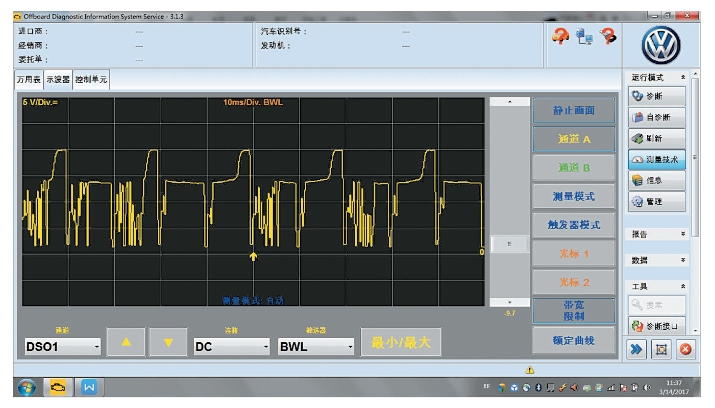Open the DC coupling dropdown

(232, 346)
